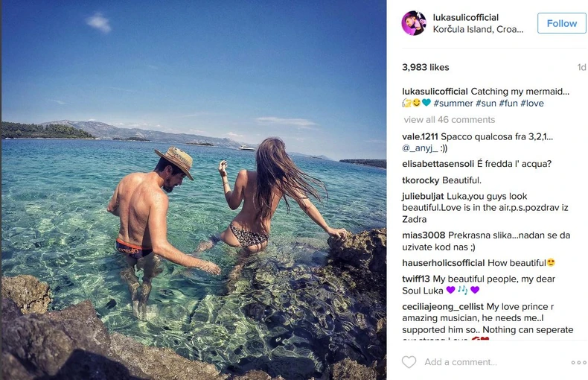Click the beach post photo
Image resolution: width=588 pixels, height=380 pixels.
point(194,190)
